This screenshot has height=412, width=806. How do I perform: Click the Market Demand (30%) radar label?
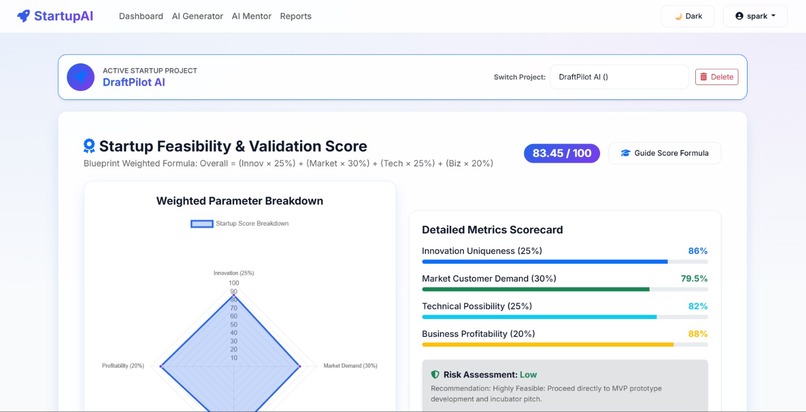[350, 366]
